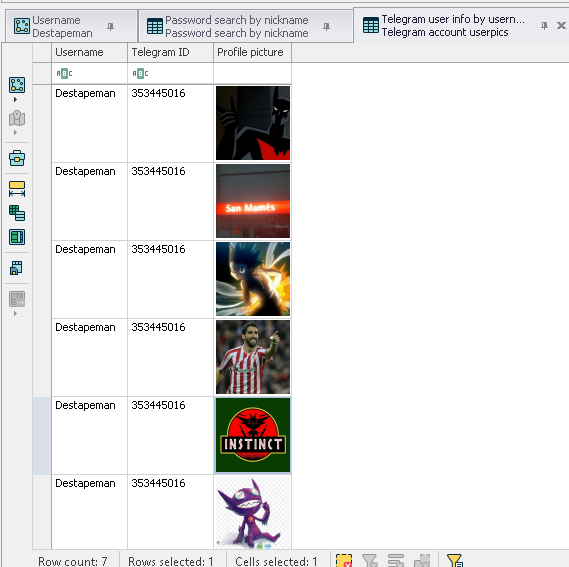This screenshot has height=567, width=569.
Task: Click the Username filter row input
Action: pos(89,74)
